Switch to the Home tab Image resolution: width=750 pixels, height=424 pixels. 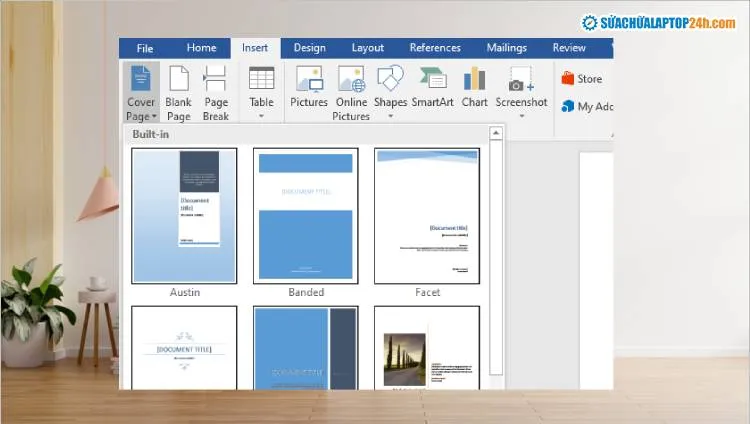(201, 48)
